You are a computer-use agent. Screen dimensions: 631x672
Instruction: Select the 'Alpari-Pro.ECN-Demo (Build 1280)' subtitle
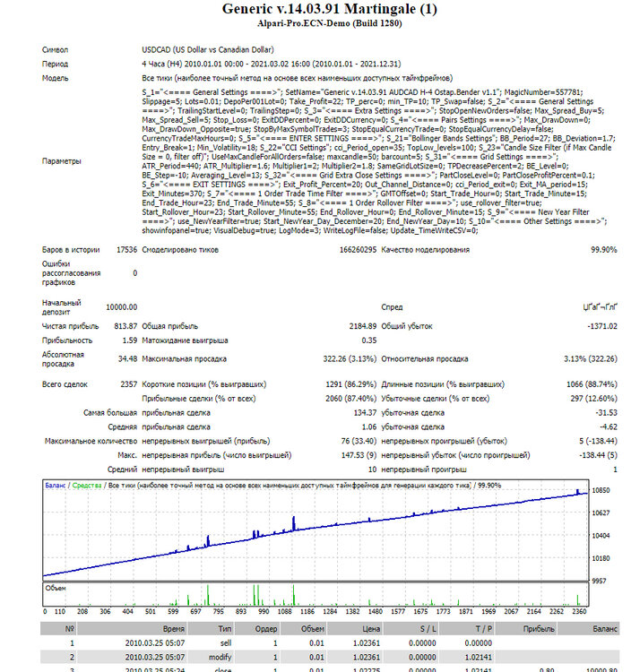pyautogui.click(x=329, y=23)
